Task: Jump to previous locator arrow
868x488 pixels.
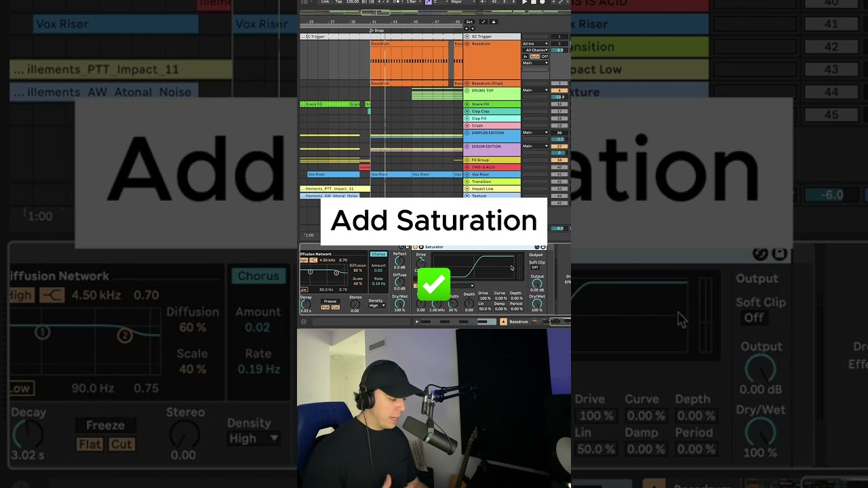Action: pos(467,28)
